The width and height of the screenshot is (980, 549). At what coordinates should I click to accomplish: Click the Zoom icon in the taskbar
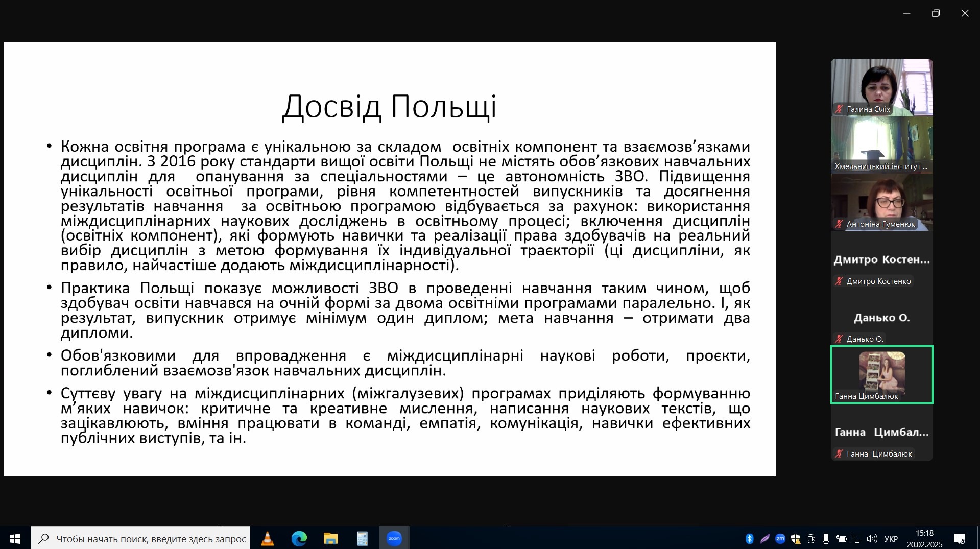point(394,538)
